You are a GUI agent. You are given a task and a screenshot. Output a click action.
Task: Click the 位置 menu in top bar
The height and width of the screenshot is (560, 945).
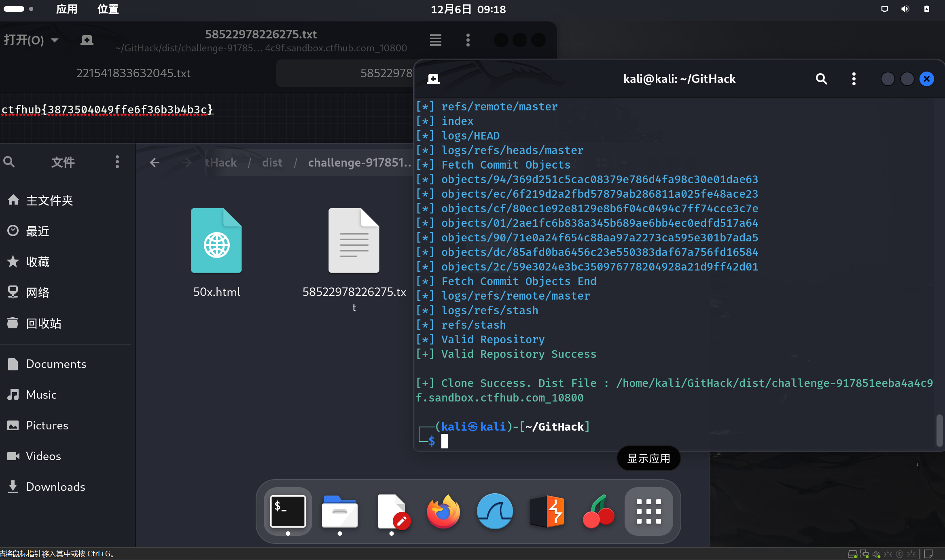(x=108, y=9)
